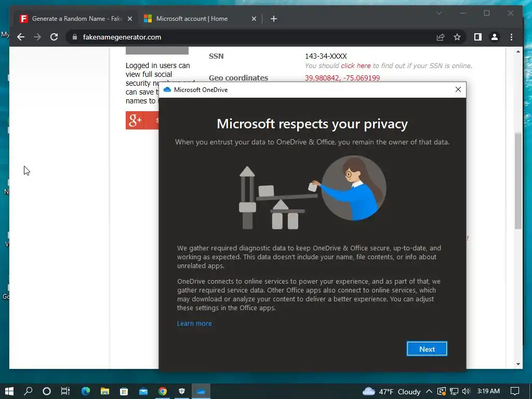This screenshot has width=532, height=399.
Task: Select the Generate a Random Name tab
Action: pyautogui.click(x=77, y=19)
